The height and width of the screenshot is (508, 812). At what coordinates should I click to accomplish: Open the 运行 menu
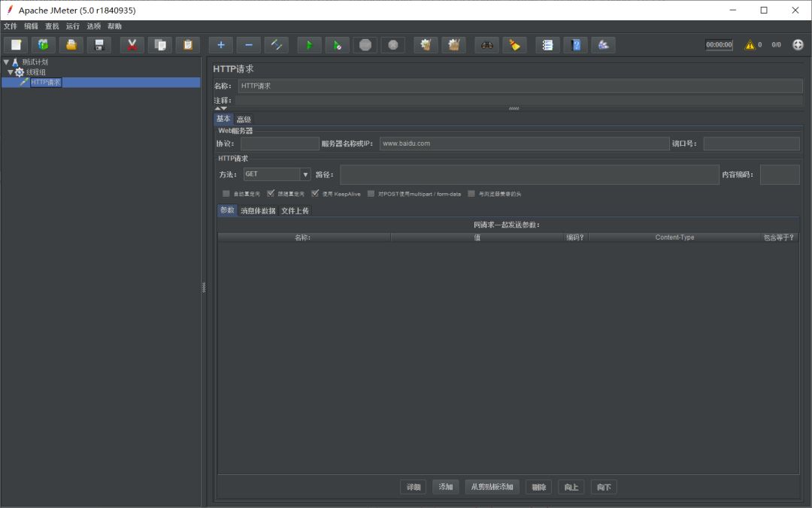(x=73, y=26)
